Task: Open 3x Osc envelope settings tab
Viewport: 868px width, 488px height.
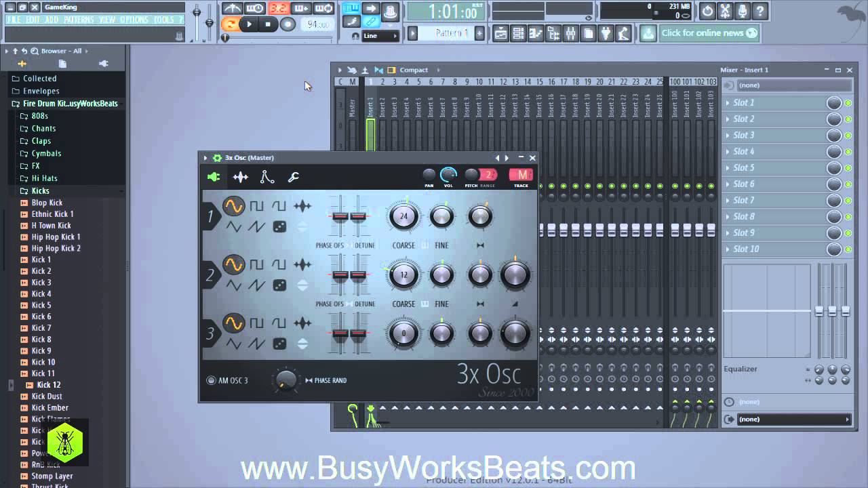Action: pos(267,177)
